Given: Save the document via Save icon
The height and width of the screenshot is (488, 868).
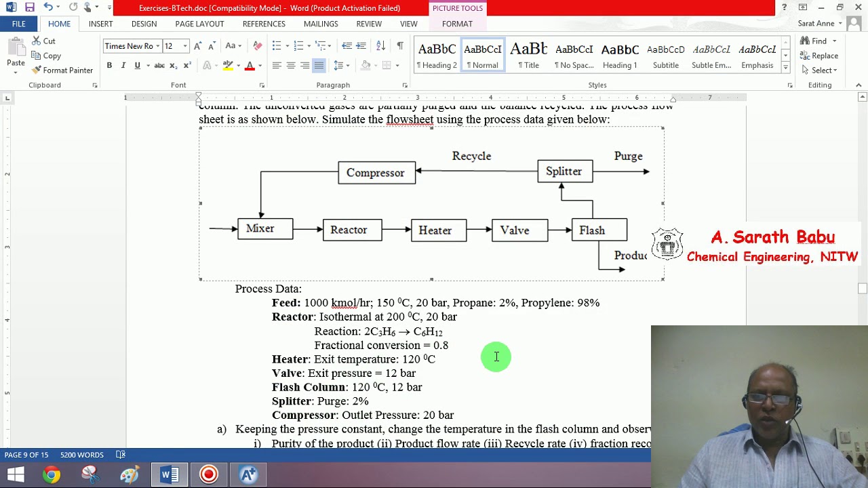Looking at the screenshot, I should tap(29, 7).
